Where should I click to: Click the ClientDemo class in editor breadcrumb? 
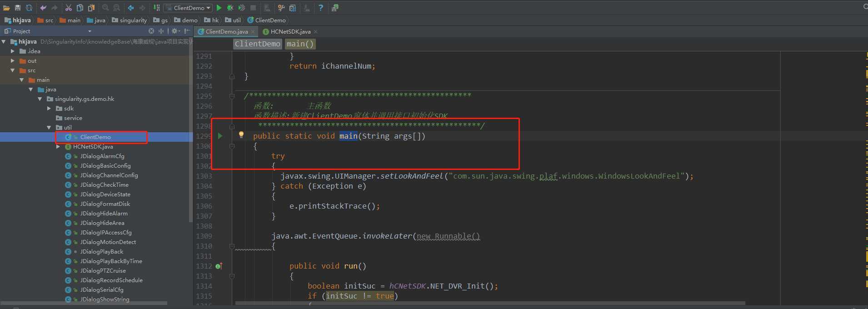(257, 44)
